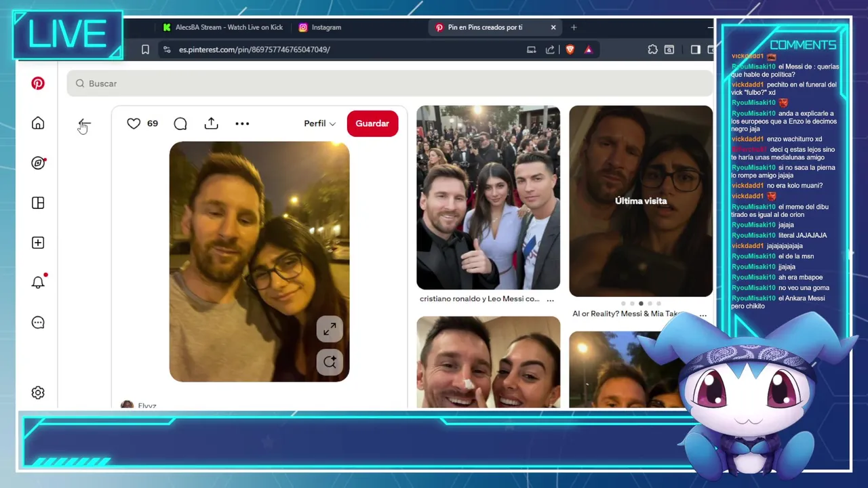Open a new browser tab with plus
This screenshot has height=488, width=868.
point(574,27)
